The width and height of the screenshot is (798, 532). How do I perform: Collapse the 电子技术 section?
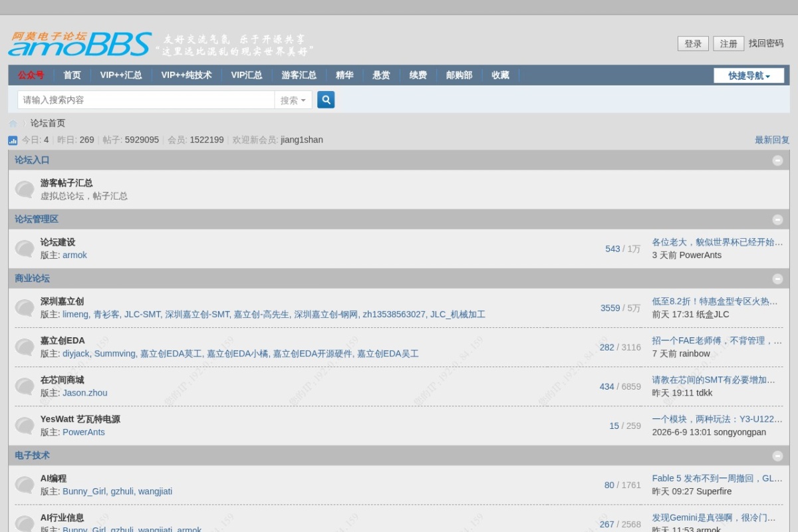click(x=777, y=456)
